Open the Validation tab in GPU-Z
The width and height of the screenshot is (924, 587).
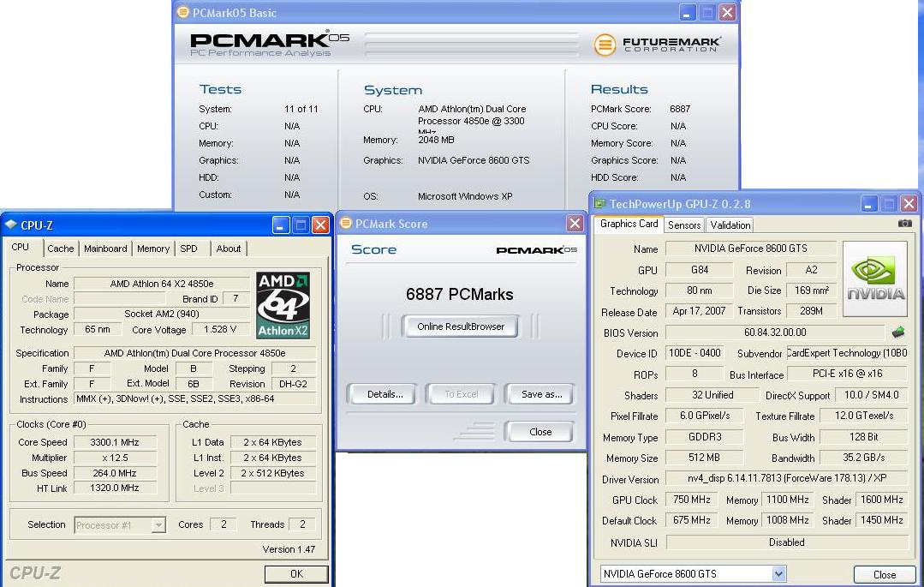730,225
